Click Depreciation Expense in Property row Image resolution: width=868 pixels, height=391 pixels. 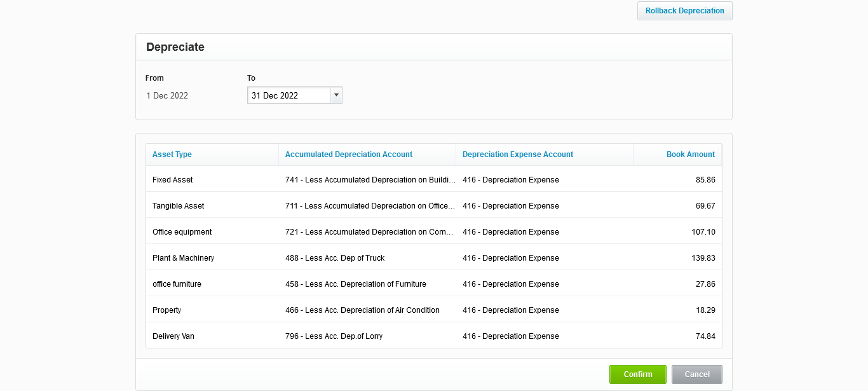(511, 310)
